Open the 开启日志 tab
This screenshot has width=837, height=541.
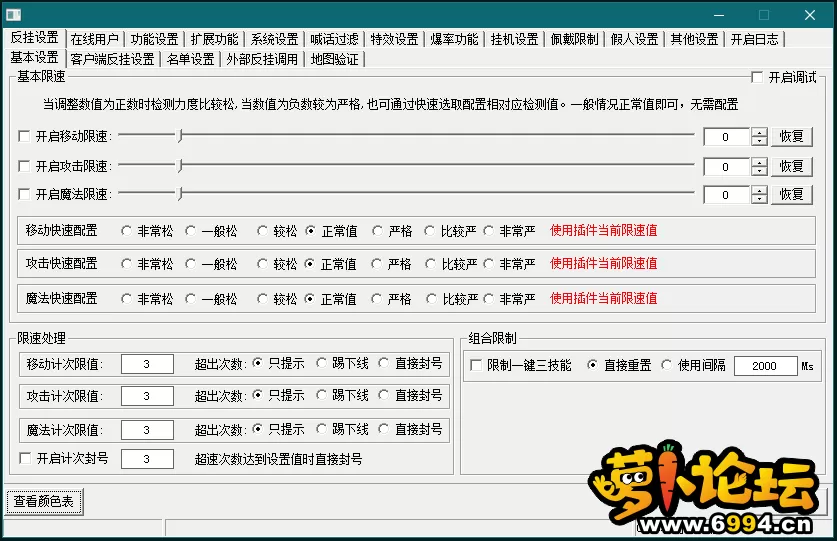click(x=754, y=39)
